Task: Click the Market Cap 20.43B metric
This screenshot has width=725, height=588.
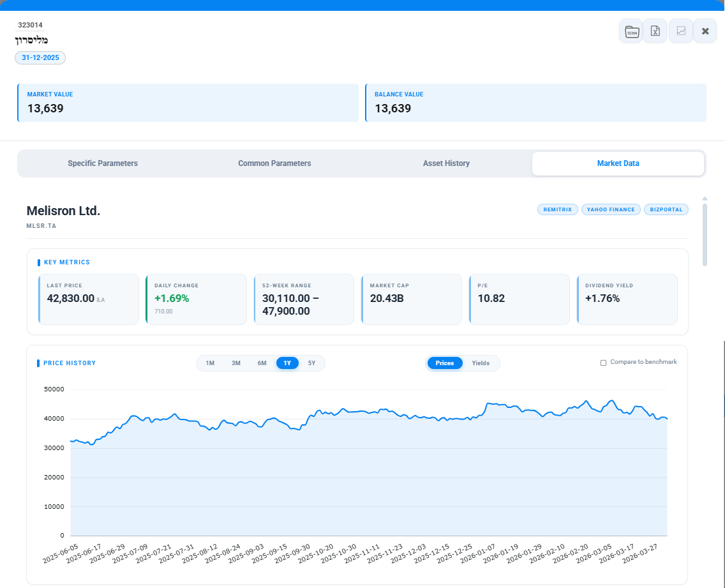Action: point(412,299)
